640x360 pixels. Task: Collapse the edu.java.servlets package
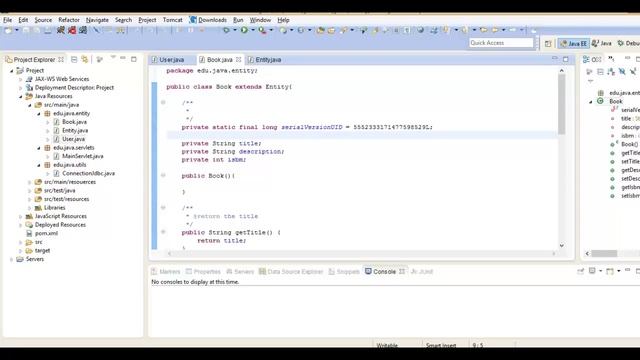coord(39,148)
